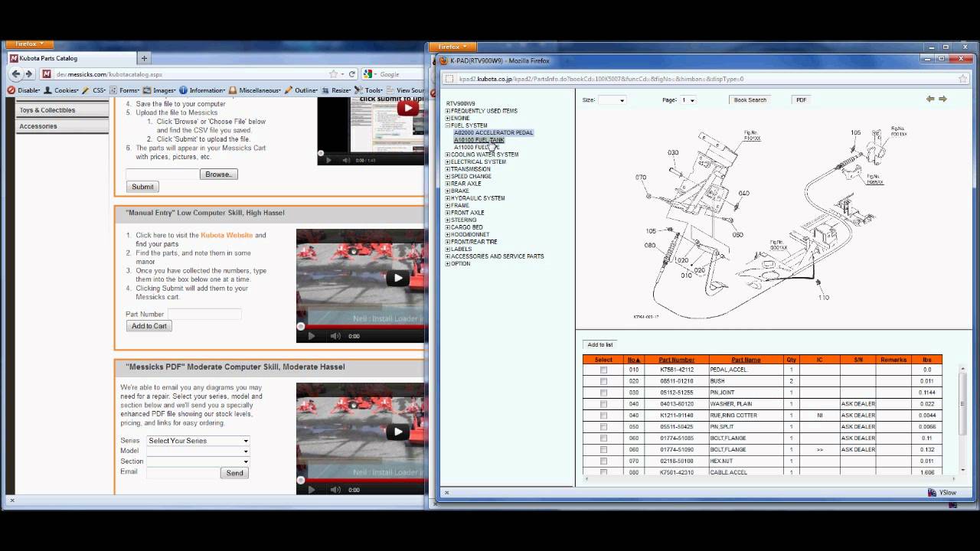Image resolution: width=980 pixels, height=551 pixels.
Task: Open the Select Your Series dropdown
Action: coord(198,441)
